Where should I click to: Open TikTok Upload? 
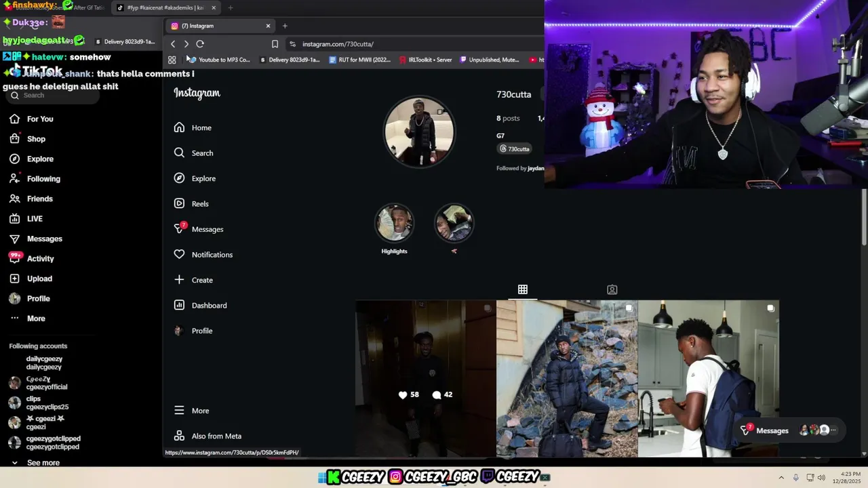tap(31, 279)
